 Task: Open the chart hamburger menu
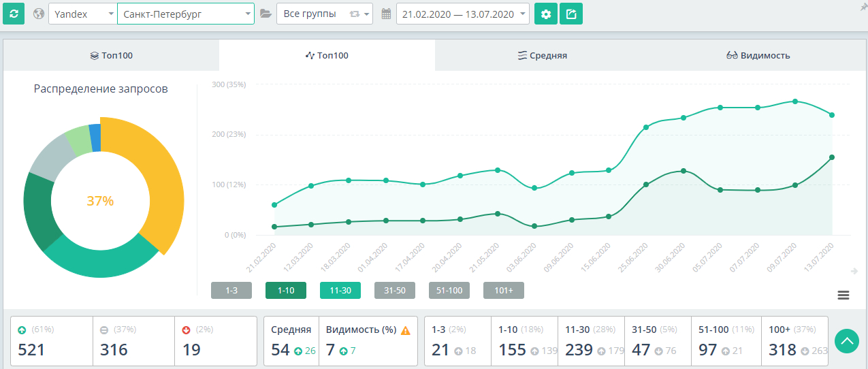pyautogui.click(x=843, y=295)
